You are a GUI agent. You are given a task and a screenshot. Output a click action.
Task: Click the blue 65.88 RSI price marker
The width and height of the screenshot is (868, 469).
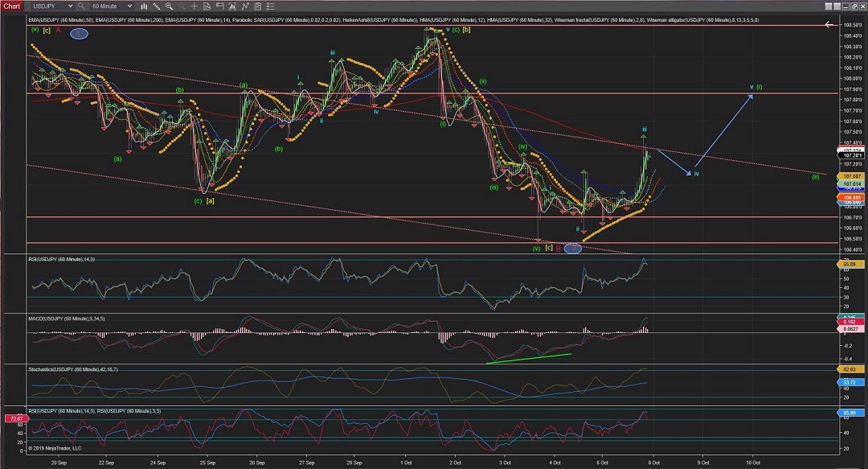click(x=852, y=413)
